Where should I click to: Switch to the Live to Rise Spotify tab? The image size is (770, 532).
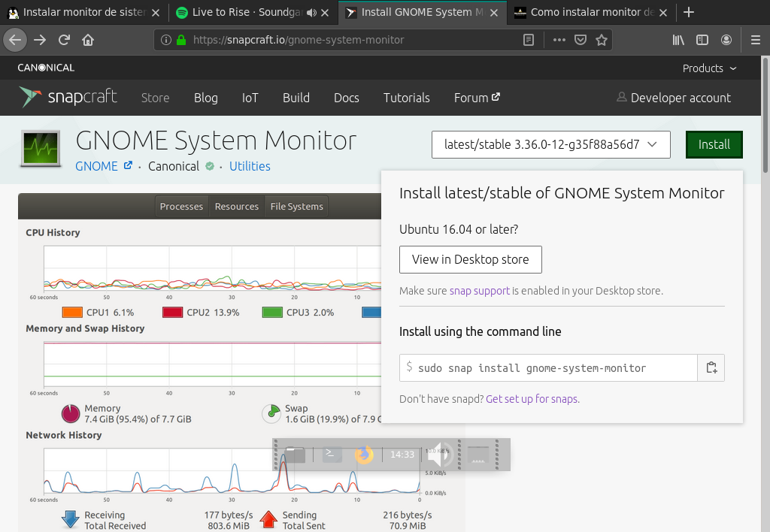(x=253, y=12)
